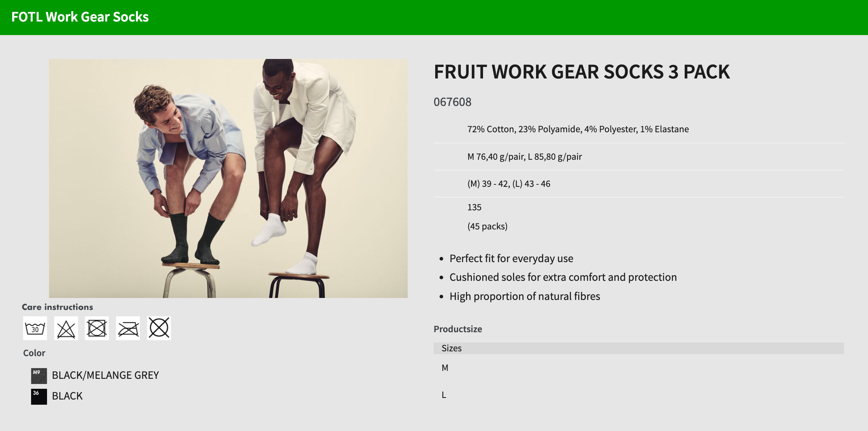Select the 36 Black color swatch
Image resolution: width=868 pixels, height=431 pixels.
coord(39,396)
